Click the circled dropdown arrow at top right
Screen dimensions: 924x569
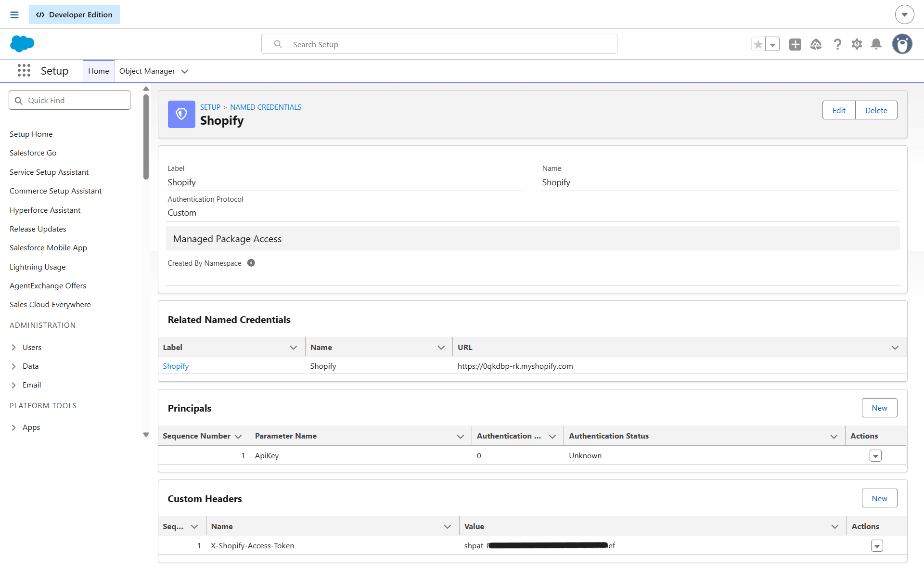(x=904, y=14)
